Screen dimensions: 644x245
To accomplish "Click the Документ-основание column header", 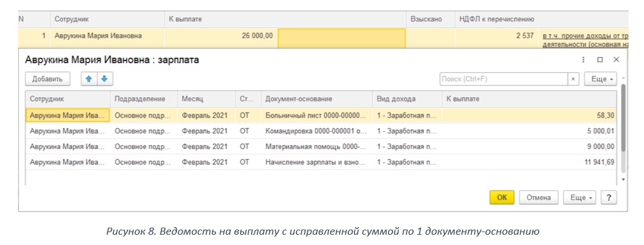I will pyautogui.click(x=317, y=99).
